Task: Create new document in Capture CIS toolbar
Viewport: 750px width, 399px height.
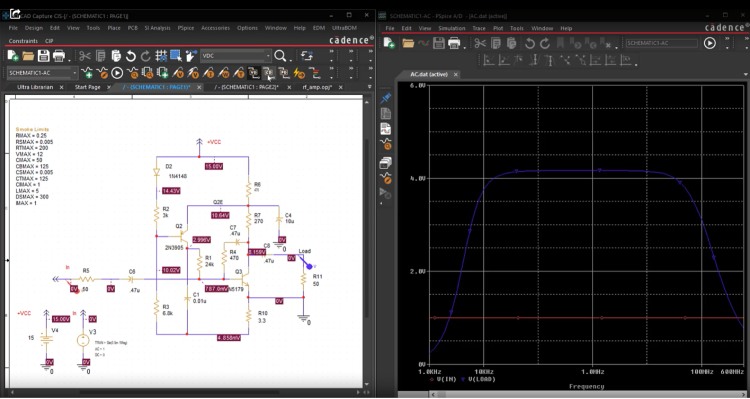Action: (x=13, y=56)
